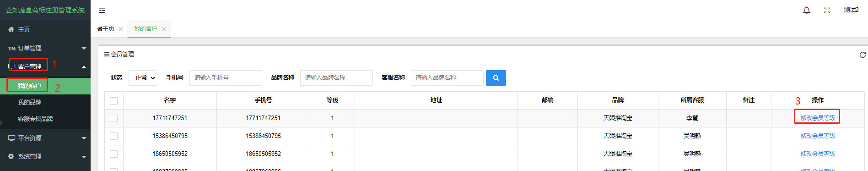Close the 主页 tab
Viewport: 868px width, 171px height.
click(x=121, y=29)
